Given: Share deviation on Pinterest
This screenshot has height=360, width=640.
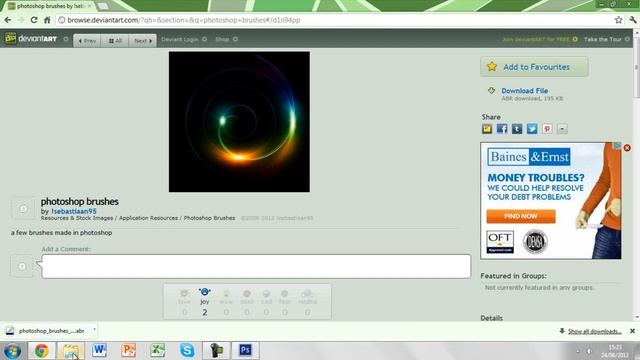Looking at the screenshot, I should coord(547,129).
